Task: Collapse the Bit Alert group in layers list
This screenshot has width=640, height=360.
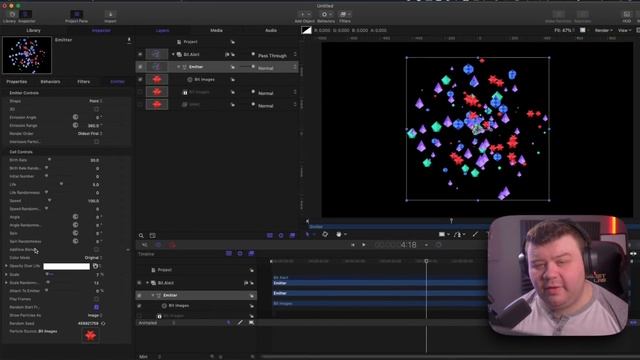Action: click(173, 54)
